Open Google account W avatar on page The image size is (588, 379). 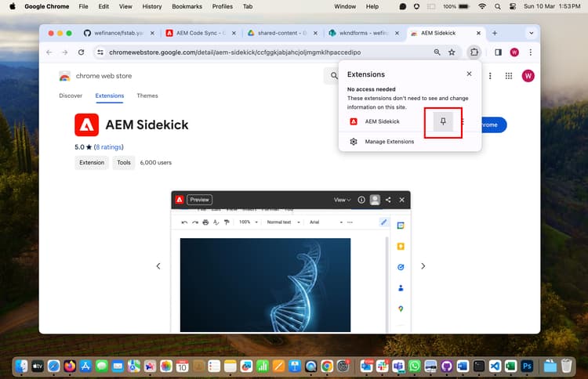coord(528,76)
